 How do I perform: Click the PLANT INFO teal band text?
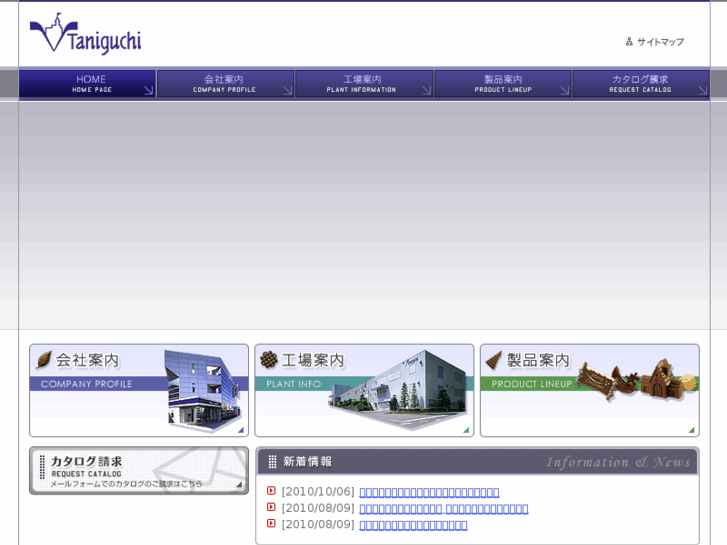[x=293, y=384]
